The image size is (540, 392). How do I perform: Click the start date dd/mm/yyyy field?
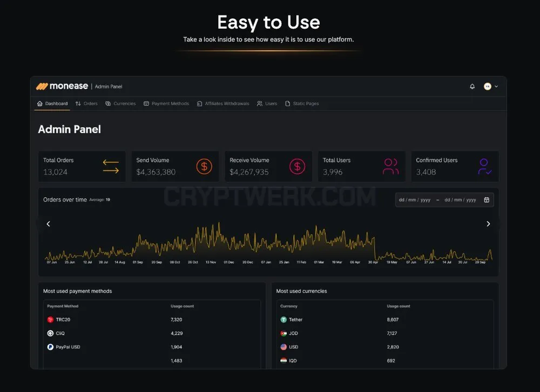tap(415, 200)
